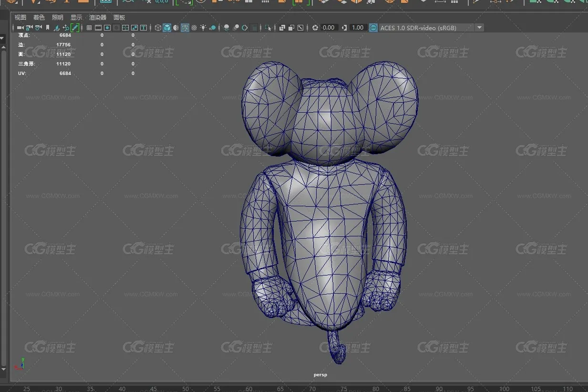Click the Lock Camera icon
Screen dimensions: 588x392
[29, 28]
